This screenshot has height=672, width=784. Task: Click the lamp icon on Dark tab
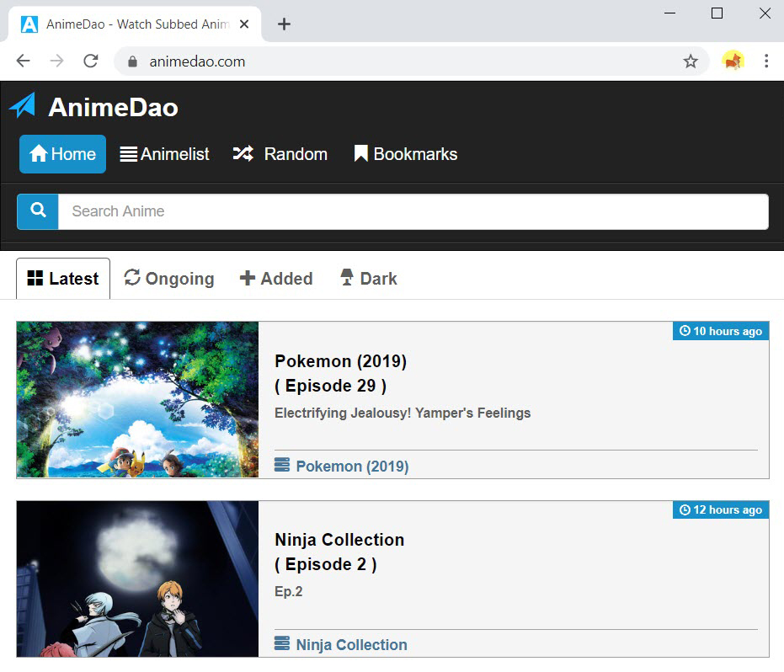tap(346, 277)
